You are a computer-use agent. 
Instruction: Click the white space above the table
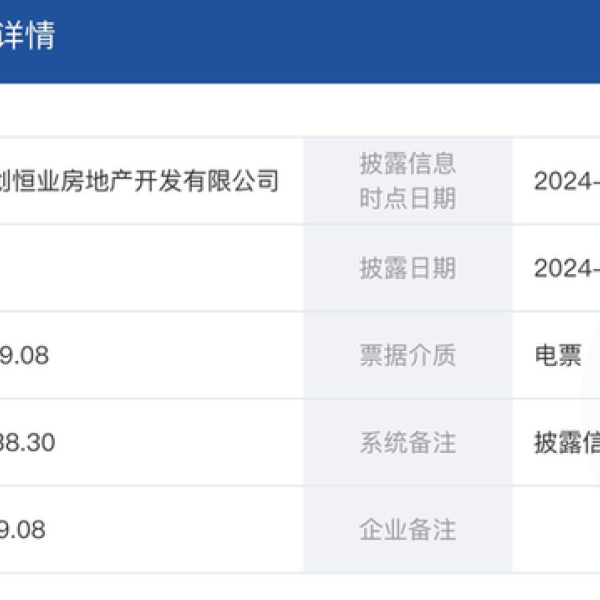click(x=300, y=109)
